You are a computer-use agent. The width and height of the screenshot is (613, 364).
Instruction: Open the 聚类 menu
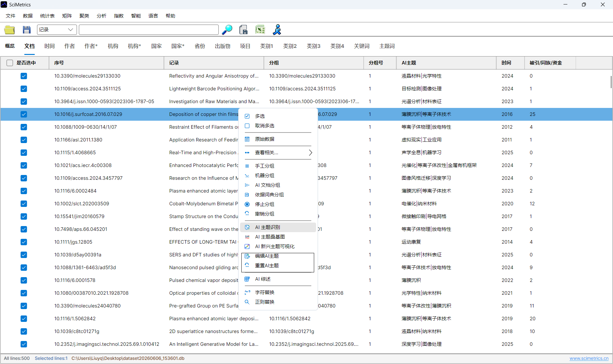[x=84, y=16]
